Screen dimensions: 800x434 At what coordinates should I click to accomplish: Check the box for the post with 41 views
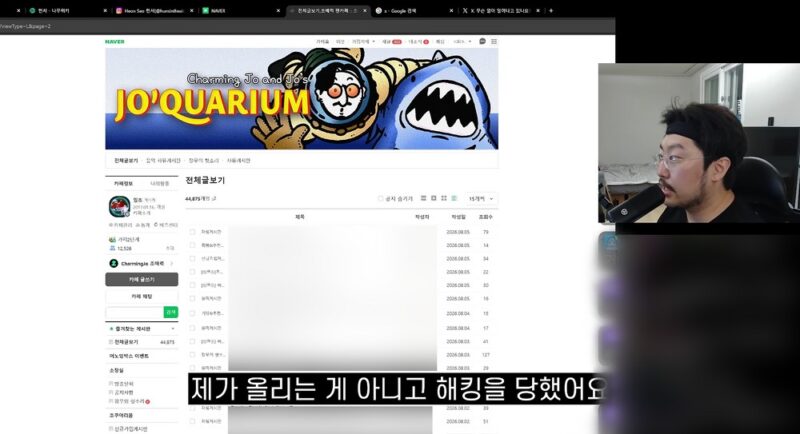point(192,341)
